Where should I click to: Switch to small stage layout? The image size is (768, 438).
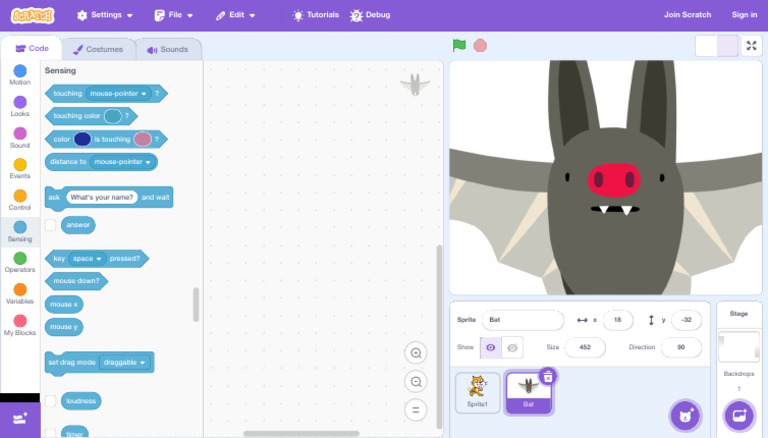tap(706, 46)
